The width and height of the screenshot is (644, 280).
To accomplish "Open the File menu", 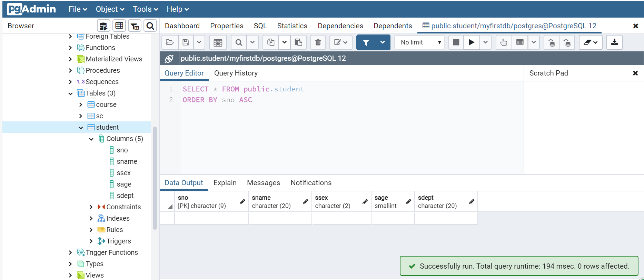I will 78,9.
